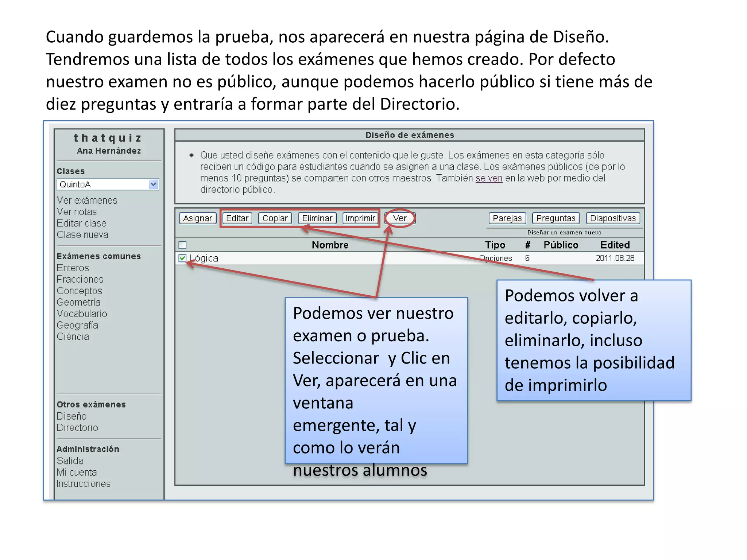Image resolution: width=747 pixels, height=560 pixels.
Task: Toggle the select-all checkbox in header
Action: (x=183, y=245)
